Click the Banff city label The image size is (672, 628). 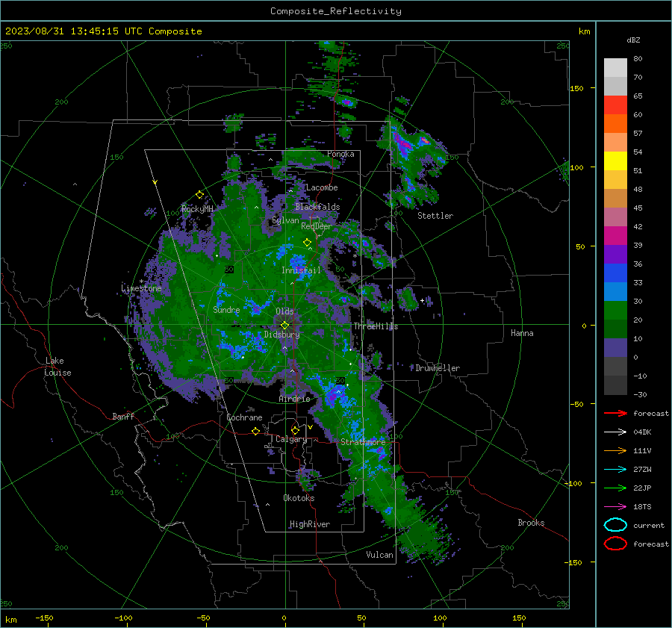(123, 416)
